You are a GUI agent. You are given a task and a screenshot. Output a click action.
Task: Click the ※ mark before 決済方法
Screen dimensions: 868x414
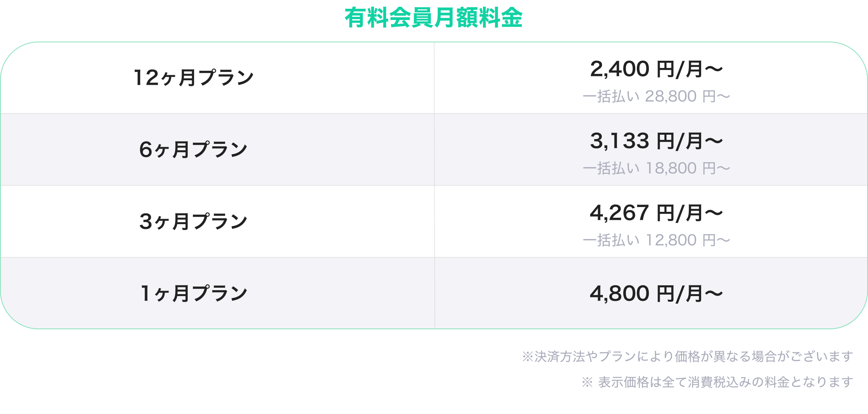pos(528,356)
